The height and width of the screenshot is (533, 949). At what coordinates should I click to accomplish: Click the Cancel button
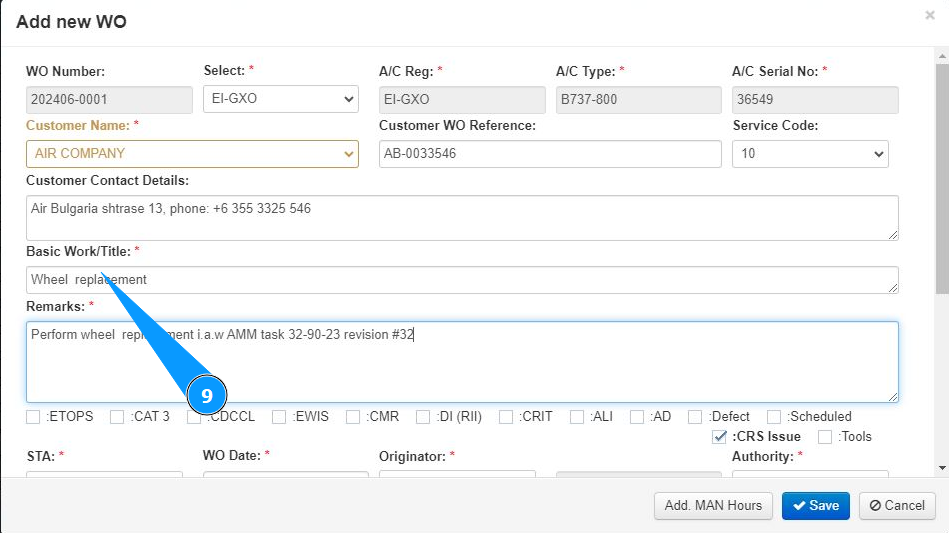point(897,505)
